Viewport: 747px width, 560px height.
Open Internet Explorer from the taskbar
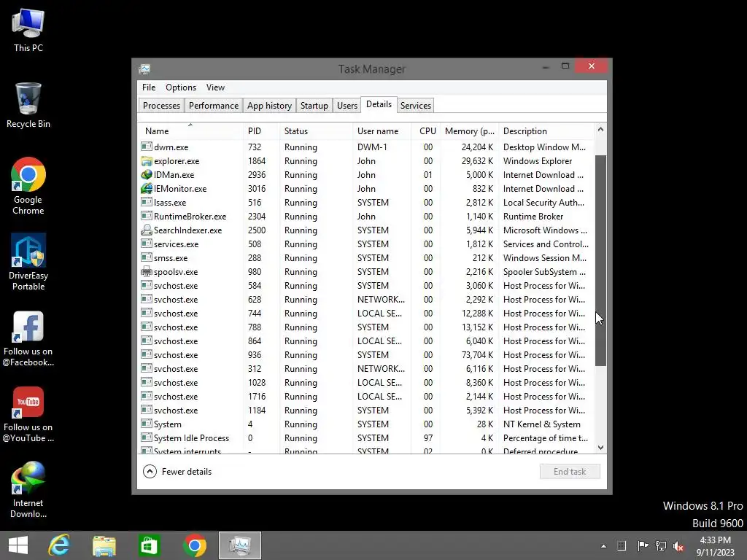coord(59,545)
